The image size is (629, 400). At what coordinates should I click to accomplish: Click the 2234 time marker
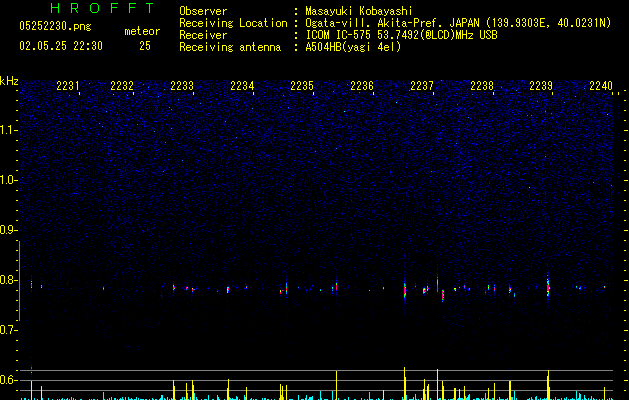(x=242, y=86)
